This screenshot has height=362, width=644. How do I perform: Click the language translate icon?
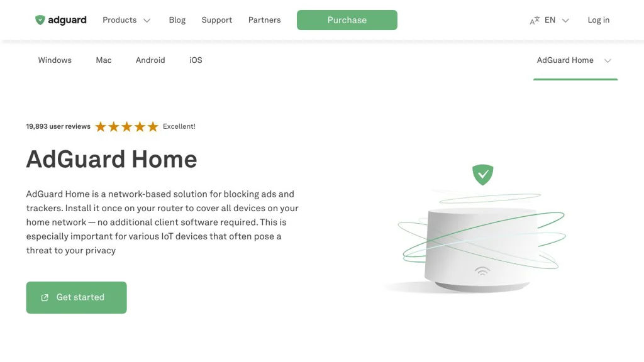click(x=535, y=21)
